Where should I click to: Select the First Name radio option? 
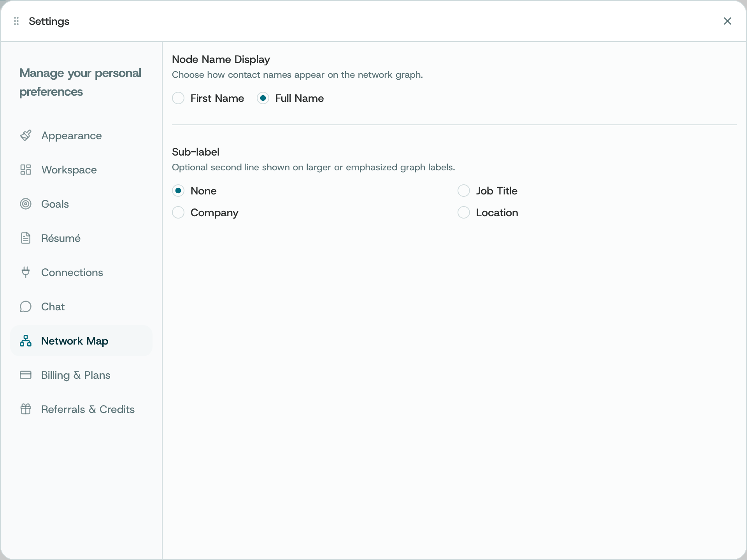click(x=178, y=98)
